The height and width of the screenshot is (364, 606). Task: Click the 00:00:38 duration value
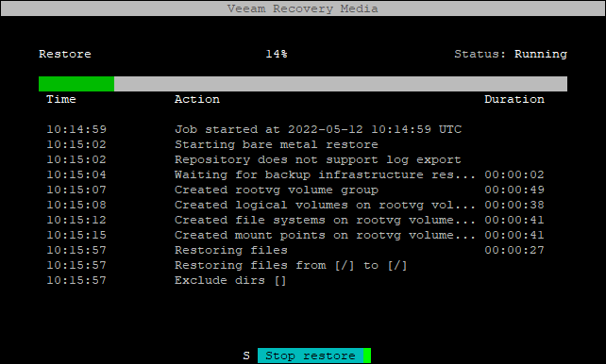[x=514, y=205]
